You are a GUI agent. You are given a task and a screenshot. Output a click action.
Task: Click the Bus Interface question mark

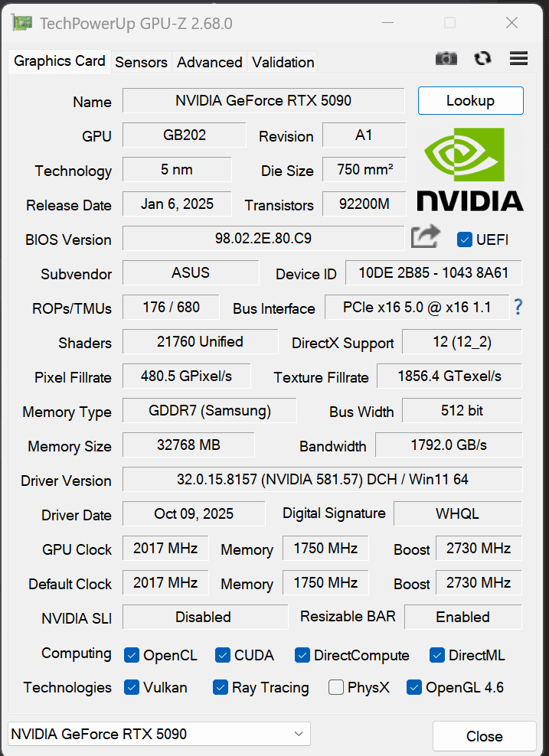(518, 308)
